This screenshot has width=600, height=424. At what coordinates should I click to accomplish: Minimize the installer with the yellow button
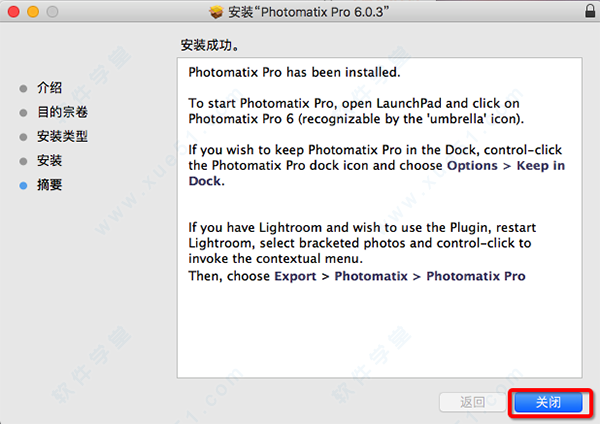tap(33, 14)
